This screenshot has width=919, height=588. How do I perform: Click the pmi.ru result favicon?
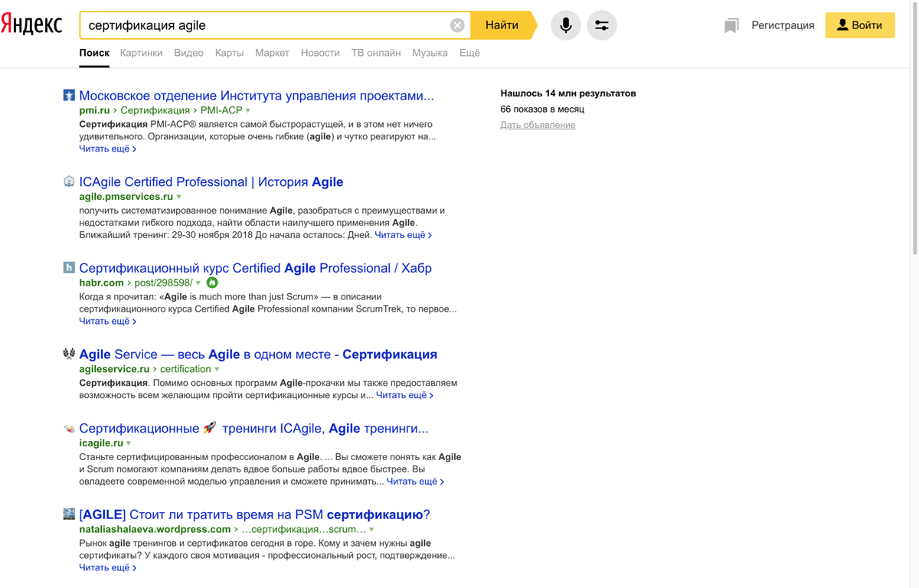click(x=69, y=96)
